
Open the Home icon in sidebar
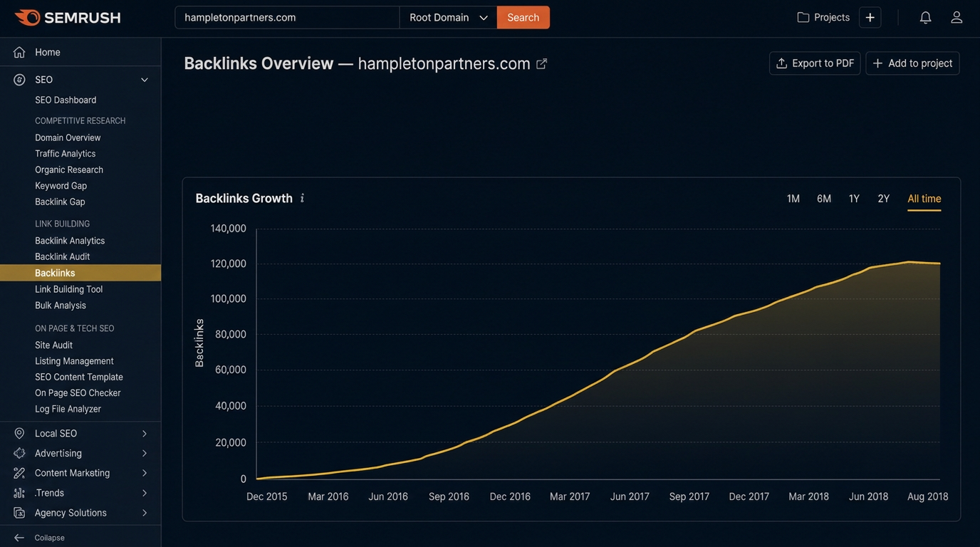(x=19, y=52)
